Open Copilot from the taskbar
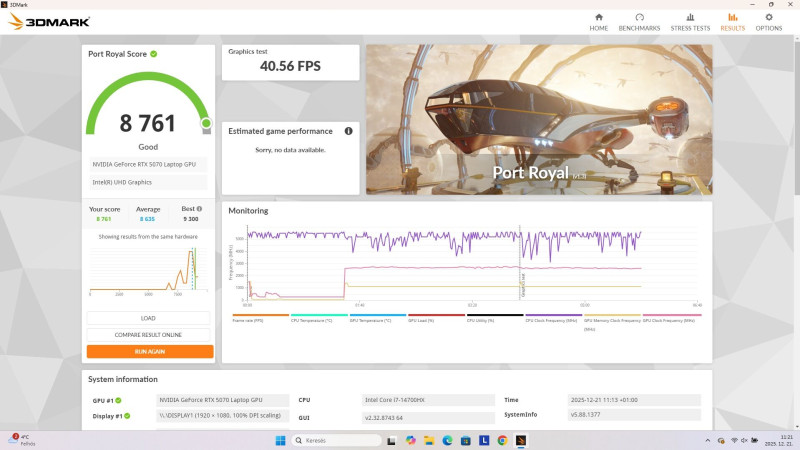Screen dimensions: 800x450 [410, 440]
